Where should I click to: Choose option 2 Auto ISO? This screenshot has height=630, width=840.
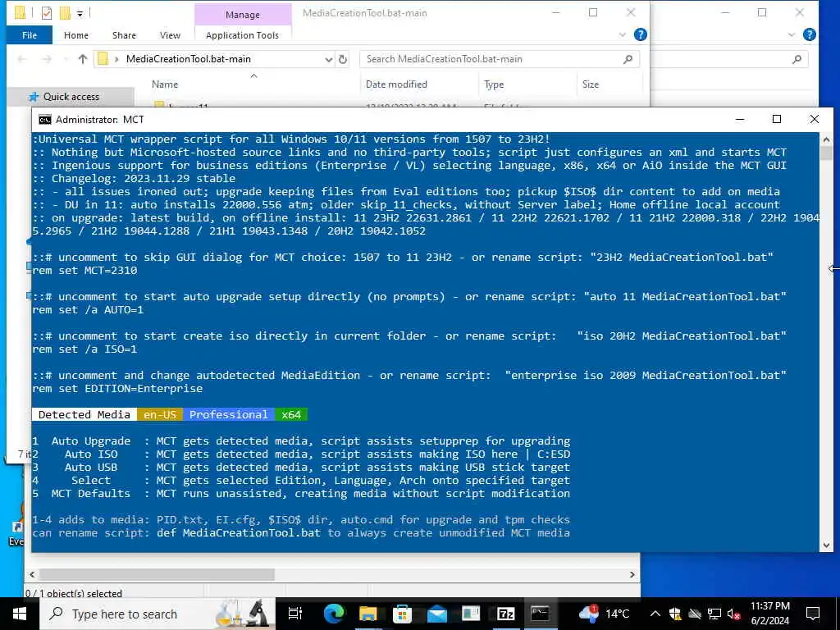pos(301,454)
